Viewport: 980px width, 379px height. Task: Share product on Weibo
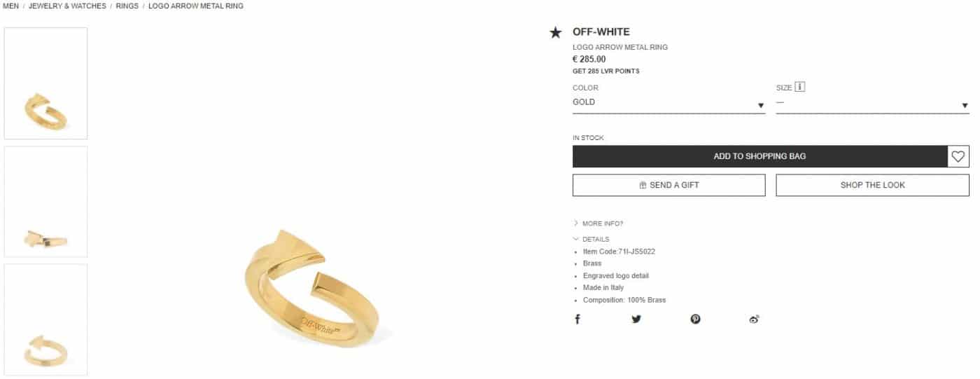click(754, 319)
